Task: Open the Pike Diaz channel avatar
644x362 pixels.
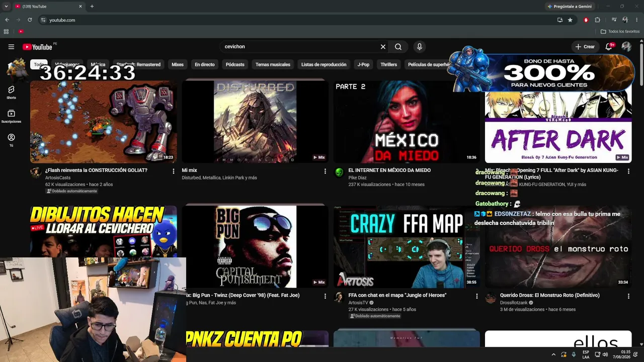Action: click(339, 173)
